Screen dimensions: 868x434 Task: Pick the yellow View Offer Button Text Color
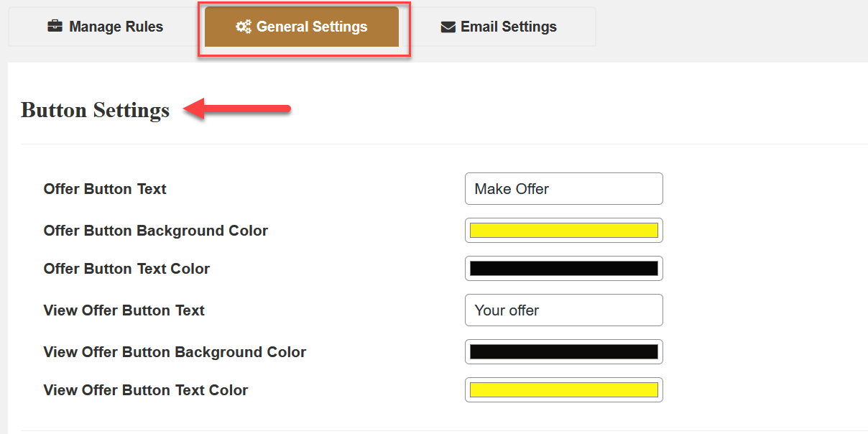pos(563,390)
